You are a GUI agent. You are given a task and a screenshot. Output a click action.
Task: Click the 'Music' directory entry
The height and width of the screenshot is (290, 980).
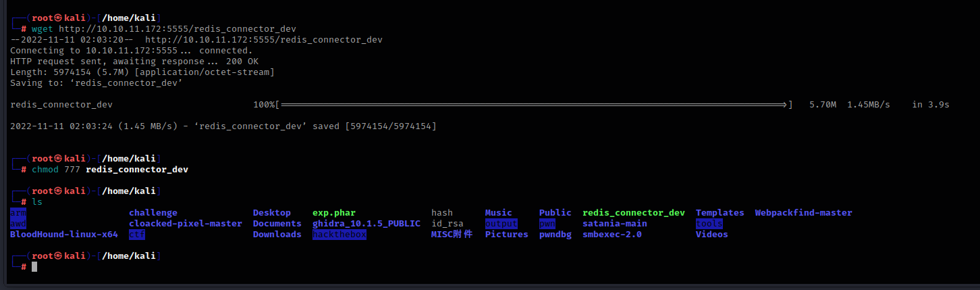click(499, 213)
